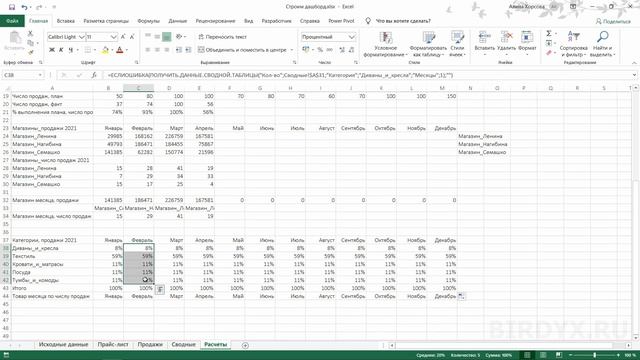Click Объединить и поместить в центре button
The width and height of the screenshot is (640, 360).
(x=242, y=50)
